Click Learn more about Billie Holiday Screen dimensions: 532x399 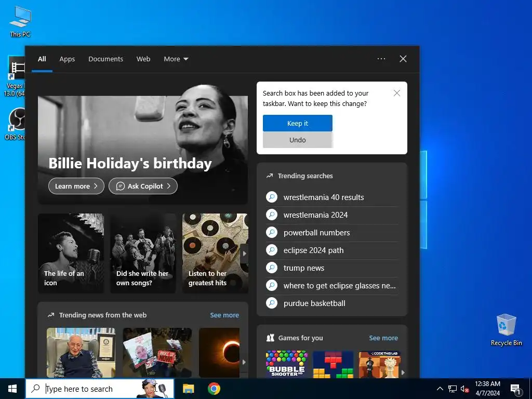point(76,186)
